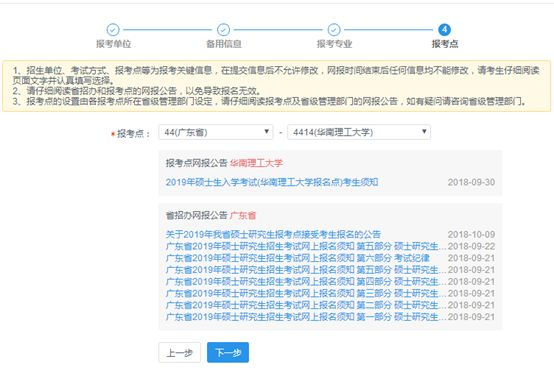Click the 报考点网报公告 section heading

click(196, 163)
